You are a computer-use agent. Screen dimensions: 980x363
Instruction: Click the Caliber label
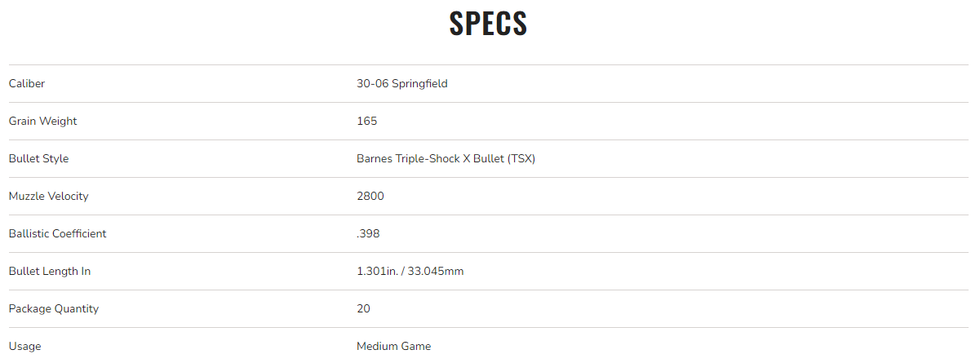tap(27, 83)
